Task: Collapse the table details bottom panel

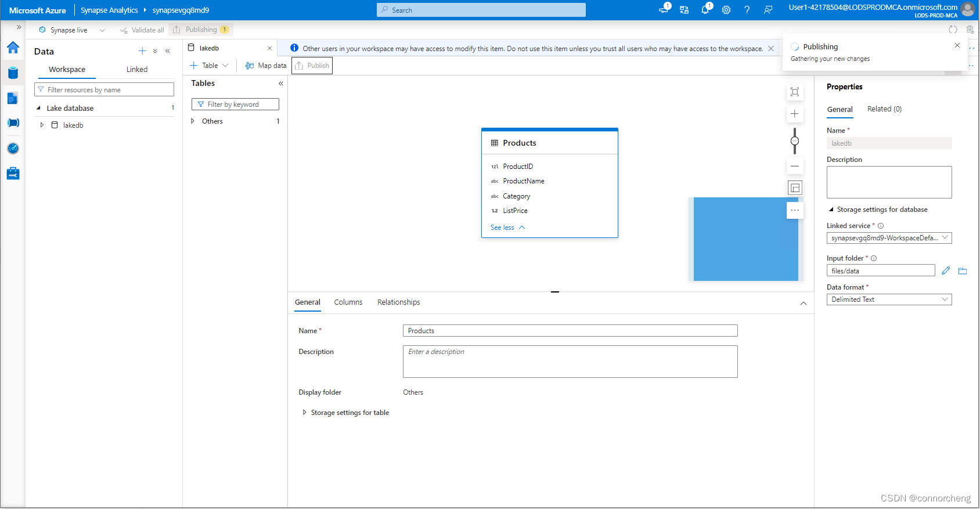Action: 804,303
